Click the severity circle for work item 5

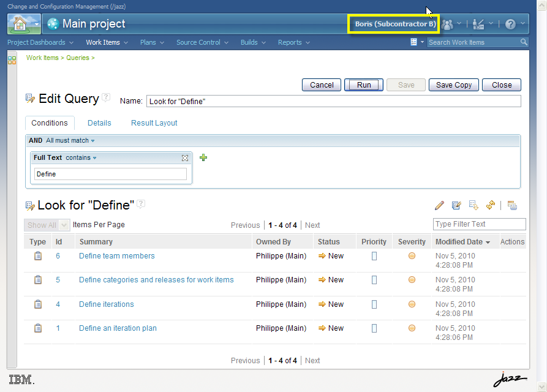[412, 280]
